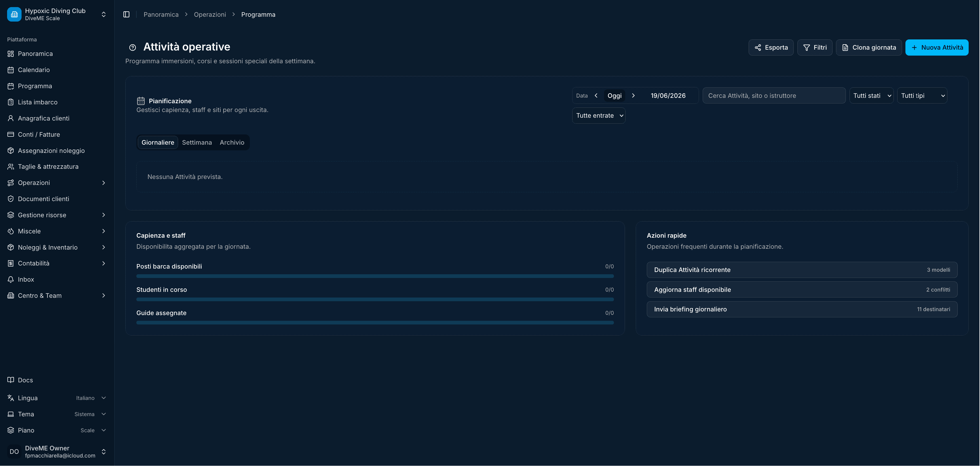Click the Piano layers icon

coord(11,430)
